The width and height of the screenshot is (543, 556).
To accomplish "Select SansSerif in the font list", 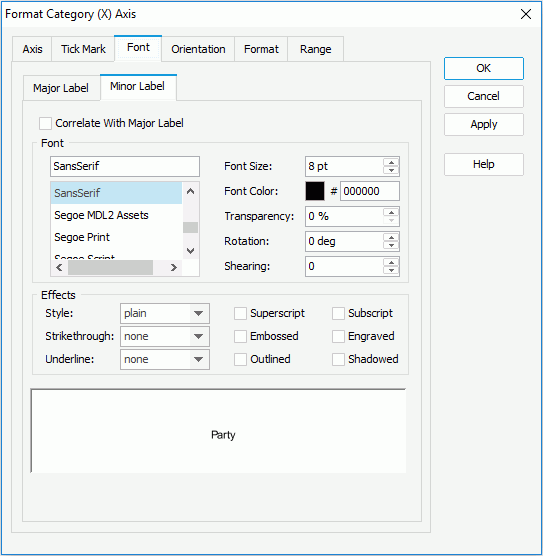I will 116,193.
